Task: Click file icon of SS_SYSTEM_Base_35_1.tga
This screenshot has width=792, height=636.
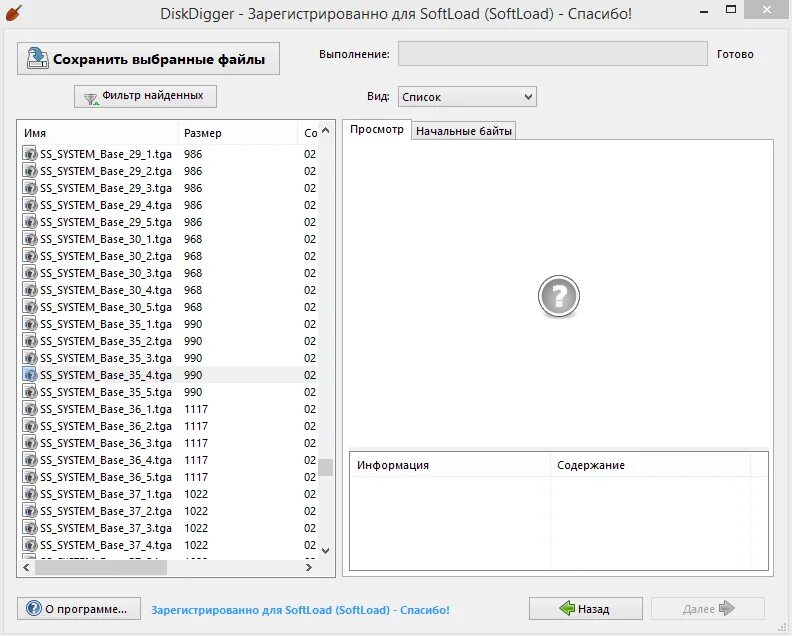Action: point(30,324)
